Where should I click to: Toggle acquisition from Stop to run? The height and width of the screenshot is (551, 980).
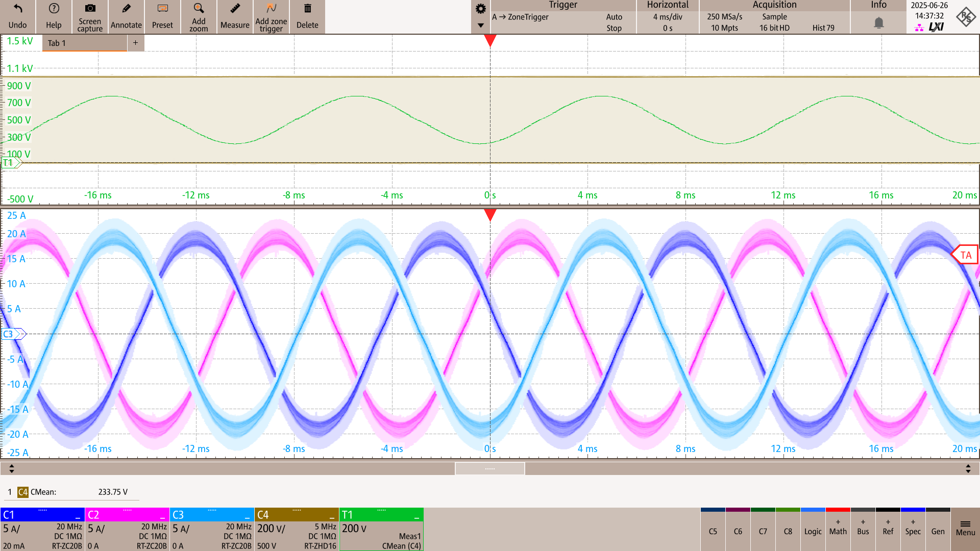point(614,28)
